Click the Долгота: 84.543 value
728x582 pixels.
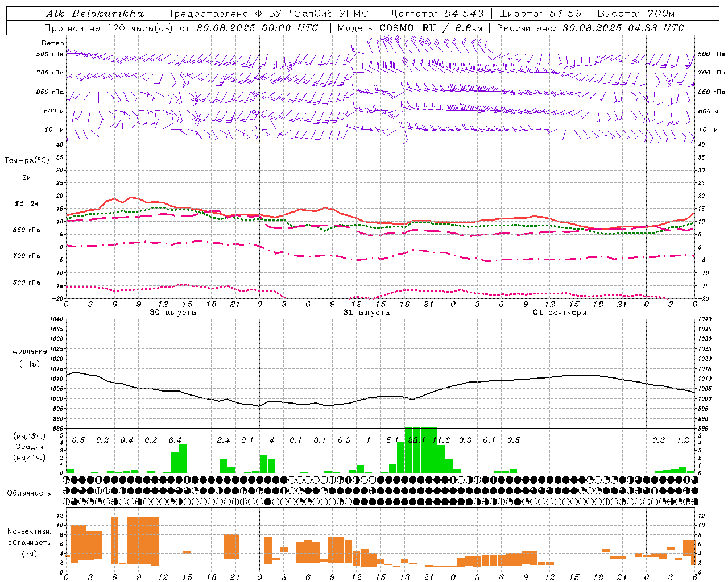(437, 14)
